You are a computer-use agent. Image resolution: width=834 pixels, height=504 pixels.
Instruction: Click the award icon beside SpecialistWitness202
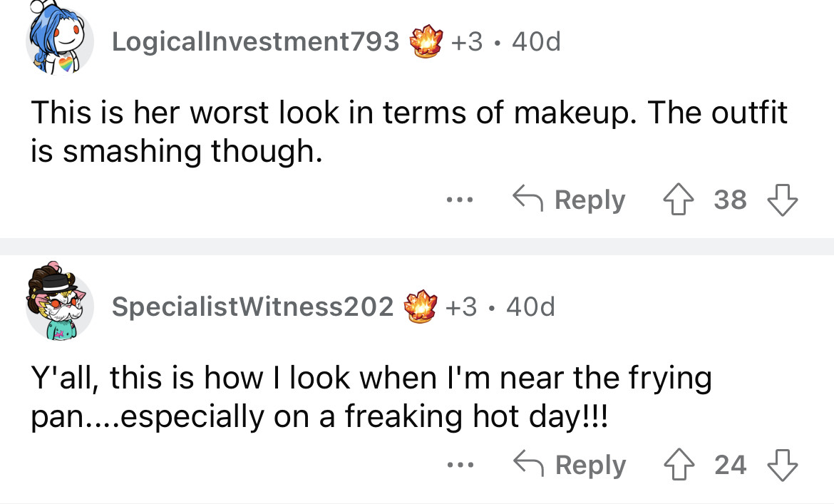click(421, 307)
